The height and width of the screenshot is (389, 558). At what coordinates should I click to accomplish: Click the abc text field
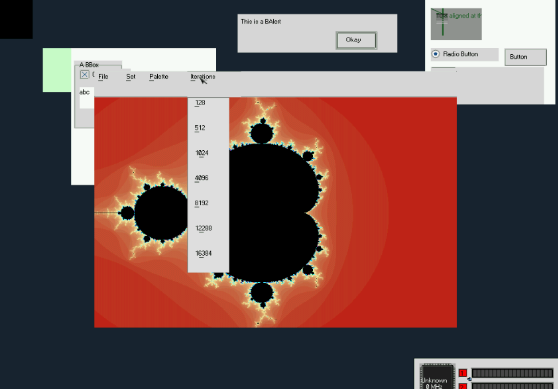[86, 97]
